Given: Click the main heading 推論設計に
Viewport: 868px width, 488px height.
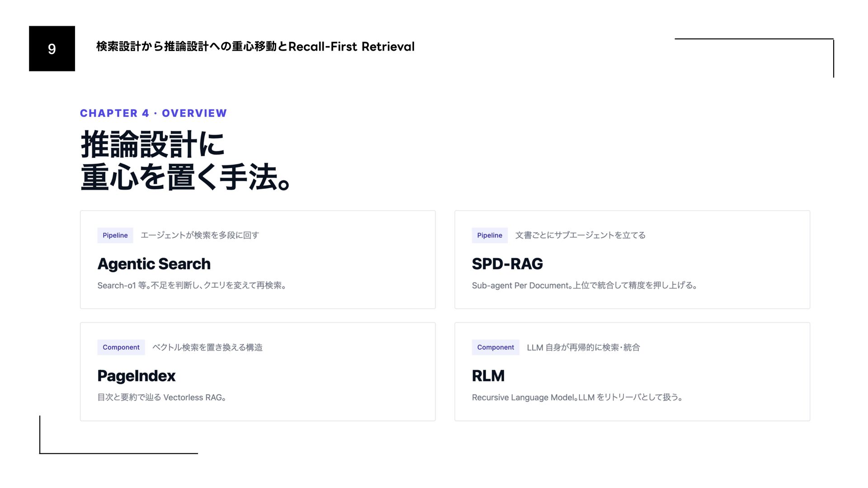Looking at the screenshot, I should click(x=152, y=145).
